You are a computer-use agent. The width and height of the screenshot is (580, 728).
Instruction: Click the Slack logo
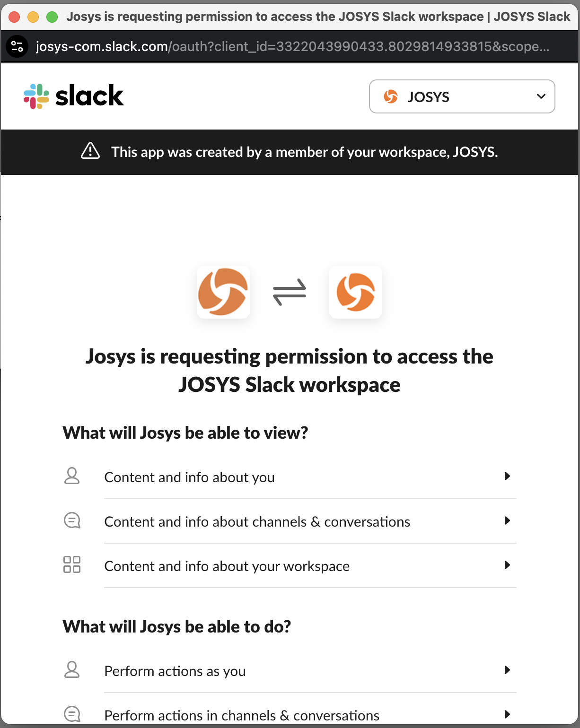74,96
